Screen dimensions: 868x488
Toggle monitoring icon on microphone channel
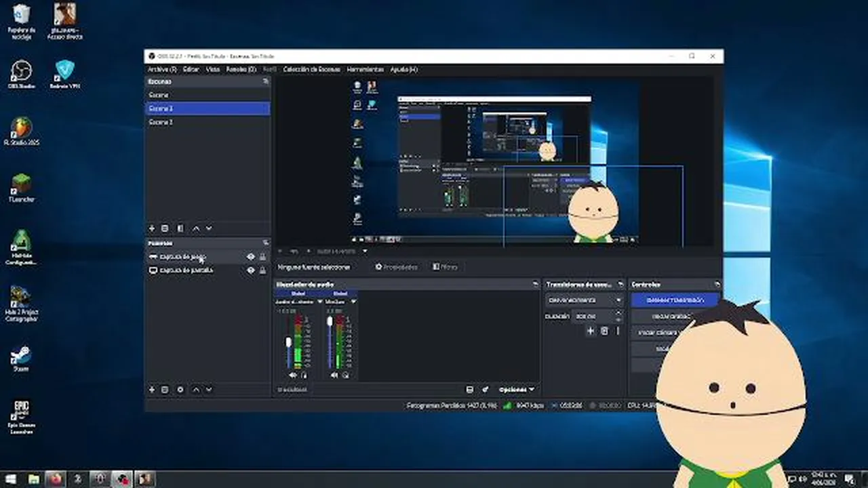(345, 375)
